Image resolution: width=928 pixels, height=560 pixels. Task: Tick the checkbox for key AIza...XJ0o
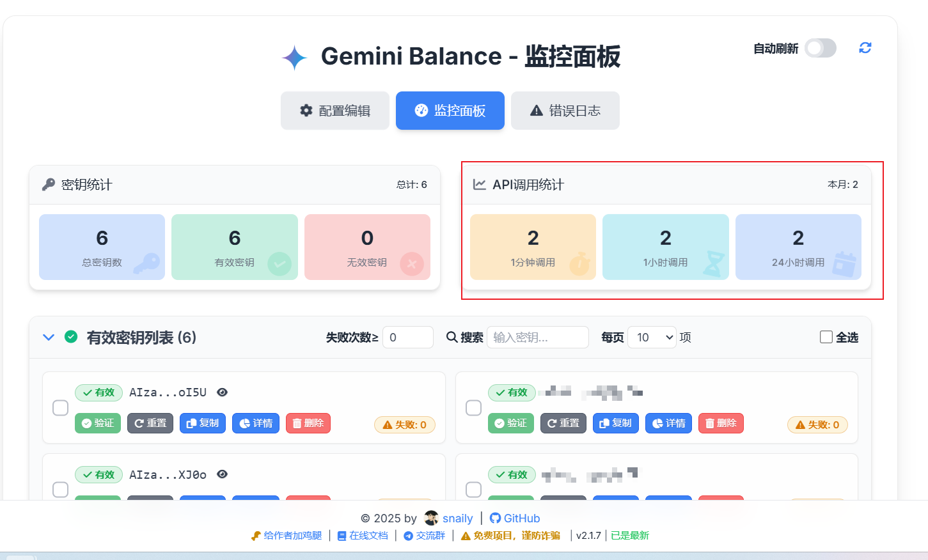click(60, 490)
